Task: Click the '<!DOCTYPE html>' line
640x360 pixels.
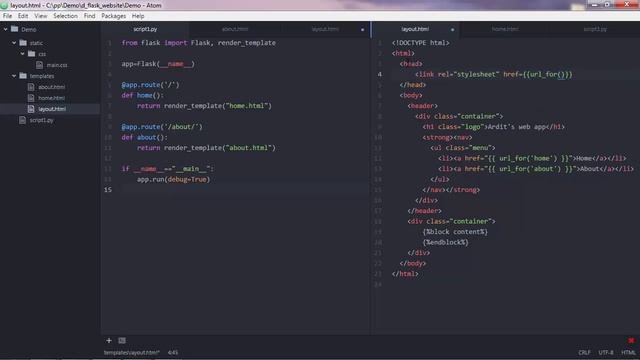Action: pyautogui.click(x=420, y=43)
